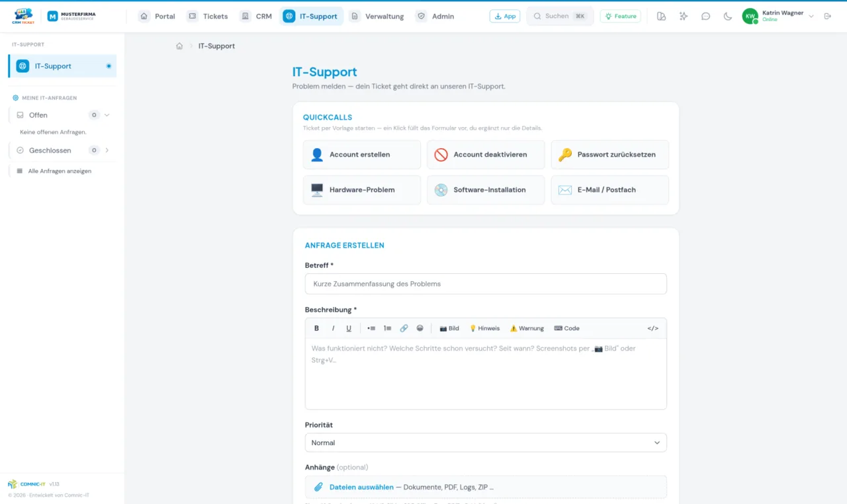847x504 pixels.
Task: Click the sparkle AI icon in header
Action: pos(684,16)
